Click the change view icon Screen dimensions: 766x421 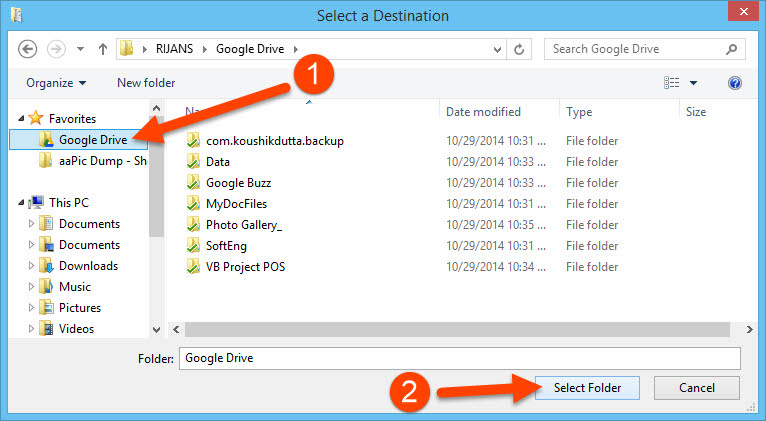click(672, 83)
